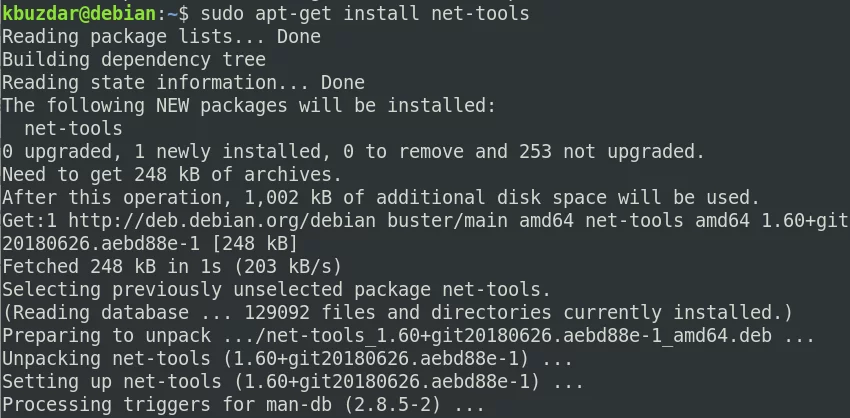Click 'Reading state information... Done' line
Viewport: 850px width, 418px height.
(183, 82)
